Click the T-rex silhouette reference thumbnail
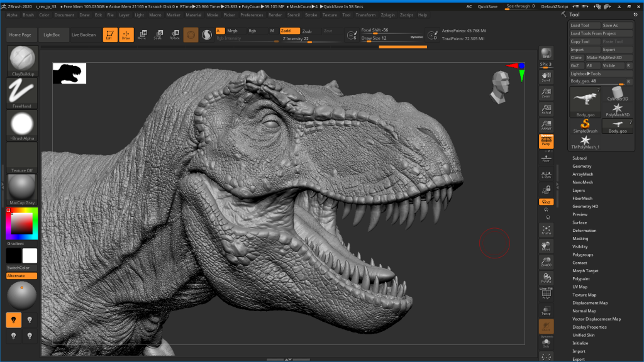The image size is (644, 362). click(69, 74)
